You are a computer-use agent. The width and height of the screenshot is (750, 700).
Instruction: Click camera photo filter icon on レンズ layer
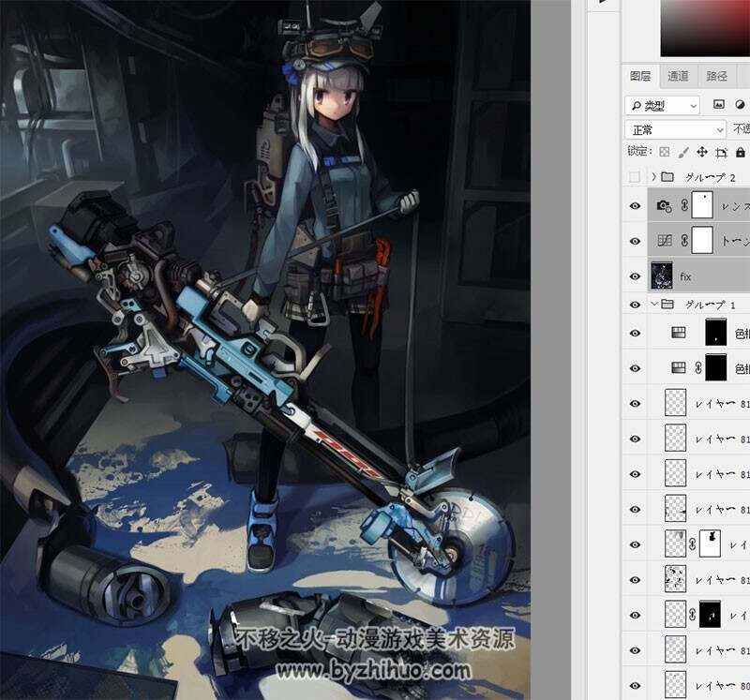664,205
